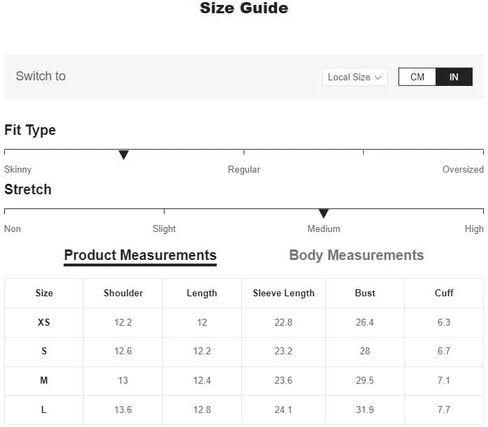Viewport: 488px width, 427px height.
Task: Select the Product Measurements tab
Action: coord(140,255)
